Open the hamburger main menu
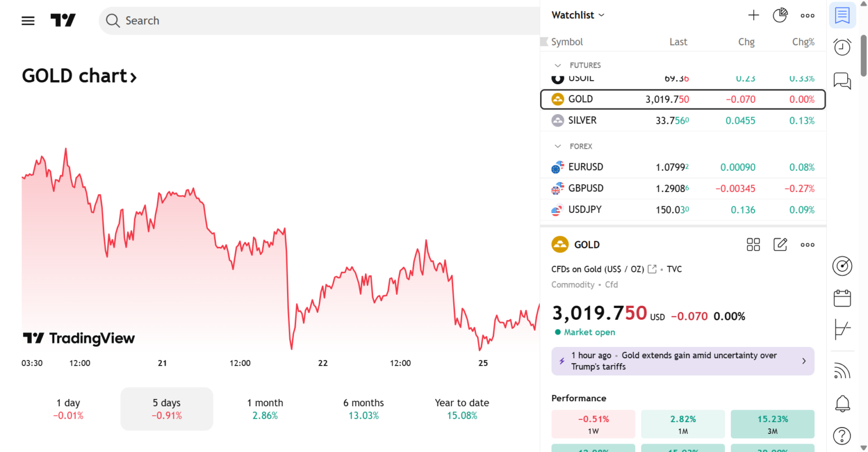Viewport: 868px width, 452px height. click(28, 21)
